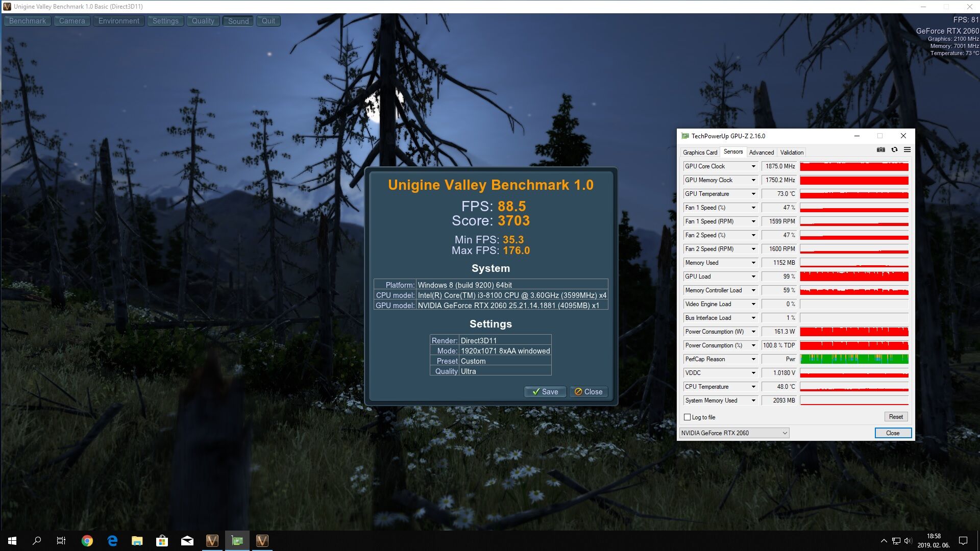The width and height of the screenshot is (980, 551).
Task: Open Quality menu in Valley
Action: [203, 21]
